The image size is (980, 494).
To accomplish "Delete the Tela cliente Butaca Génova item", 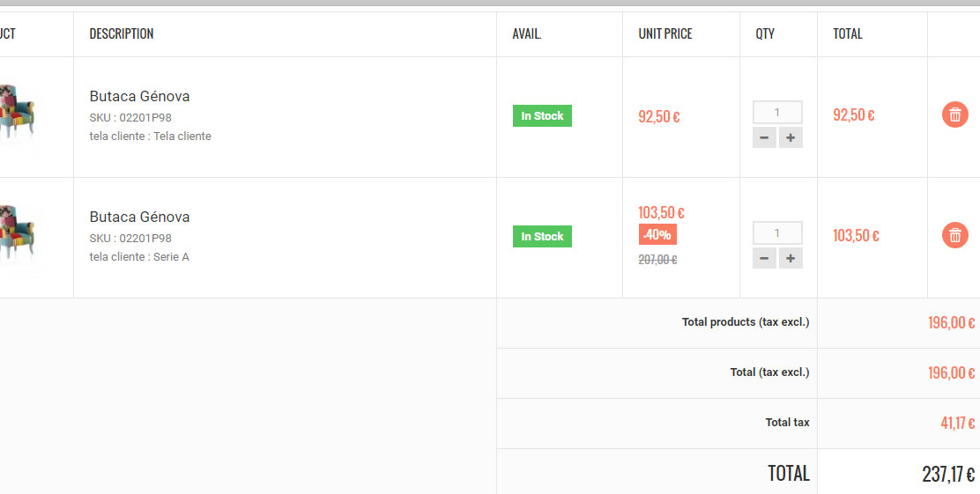I will coord(955,114).
